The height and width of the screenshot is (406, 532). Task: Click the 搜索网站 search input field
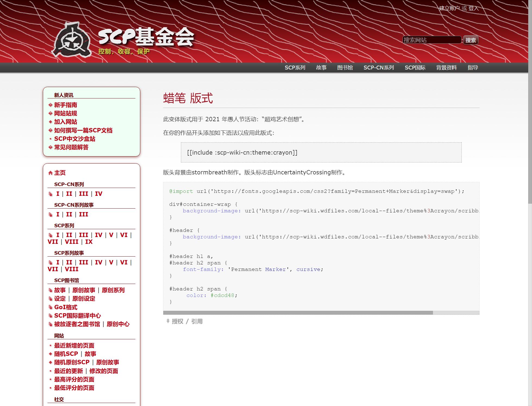click(x=432, y=40)
